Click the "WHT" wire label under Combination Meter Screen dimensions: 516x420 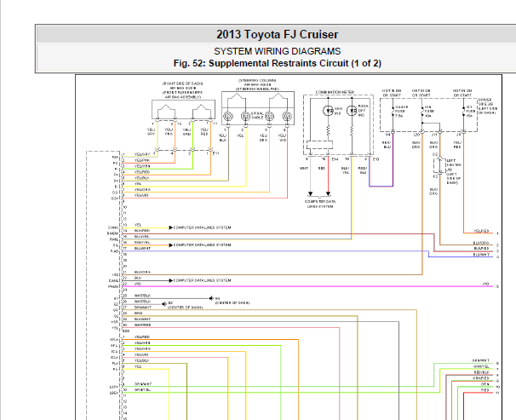(304, 168)
